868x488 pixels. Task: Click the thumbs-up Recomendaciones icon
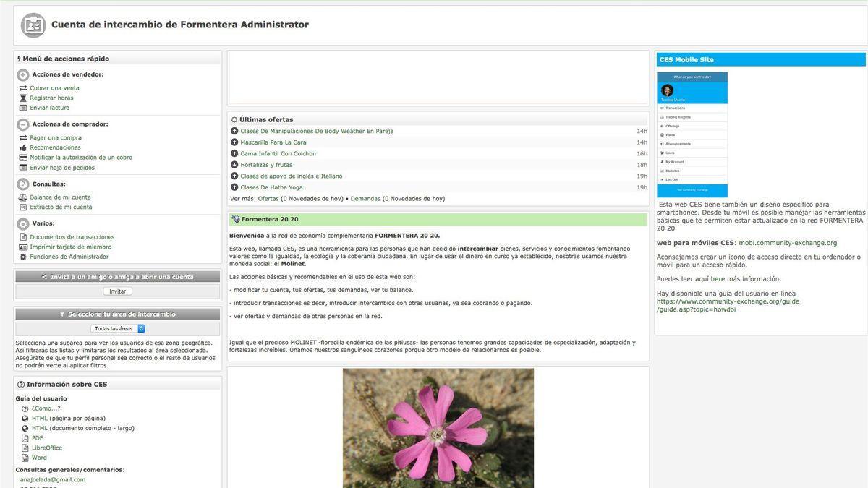23,147
